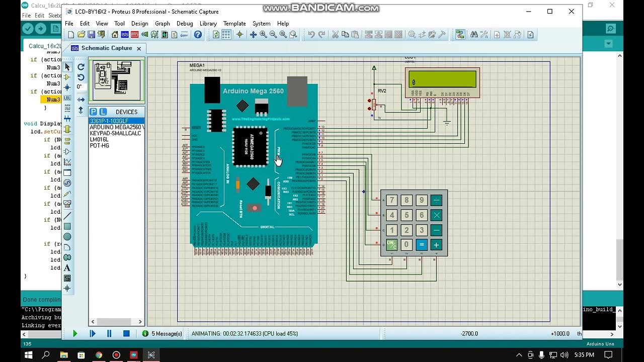Rotate anti-clockwise using the rotate icon
This screenshot has height=362, width=644.
81,77
